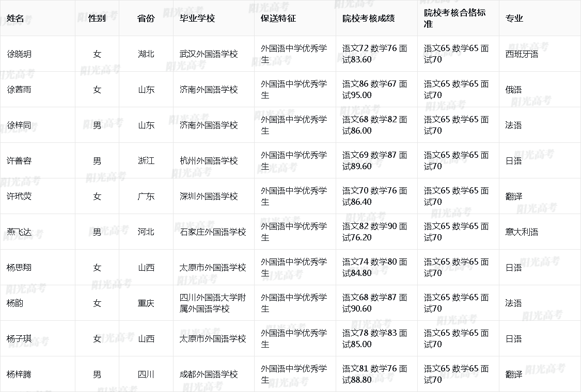The image size is (581, 392).
Task: Select the name 杨韵
Action: click(x=15, y=303)
